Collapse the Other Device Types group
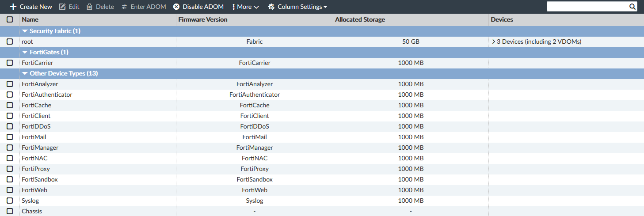The image size is (644, 216). coord(25,73)
